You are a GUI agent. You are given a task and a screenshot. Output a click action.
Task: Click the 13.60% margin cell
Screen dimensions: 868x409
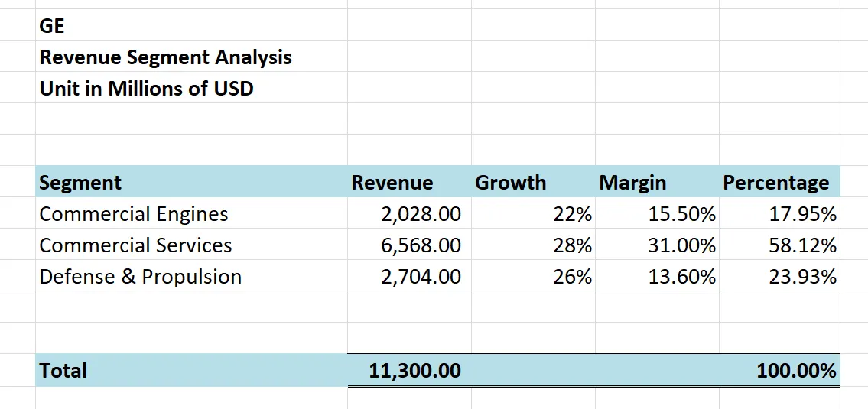[x=681, y=277]
